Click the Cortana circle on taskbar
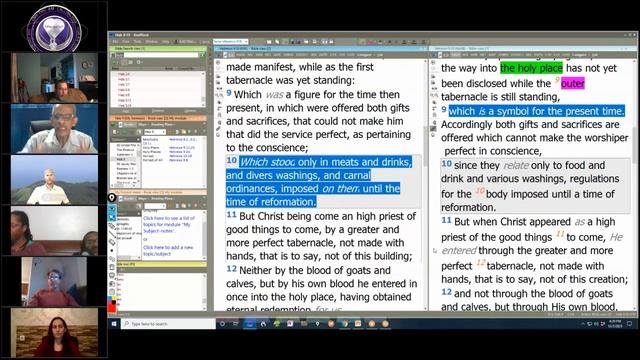This screenshot has height=360, width=640. point(222,324)
